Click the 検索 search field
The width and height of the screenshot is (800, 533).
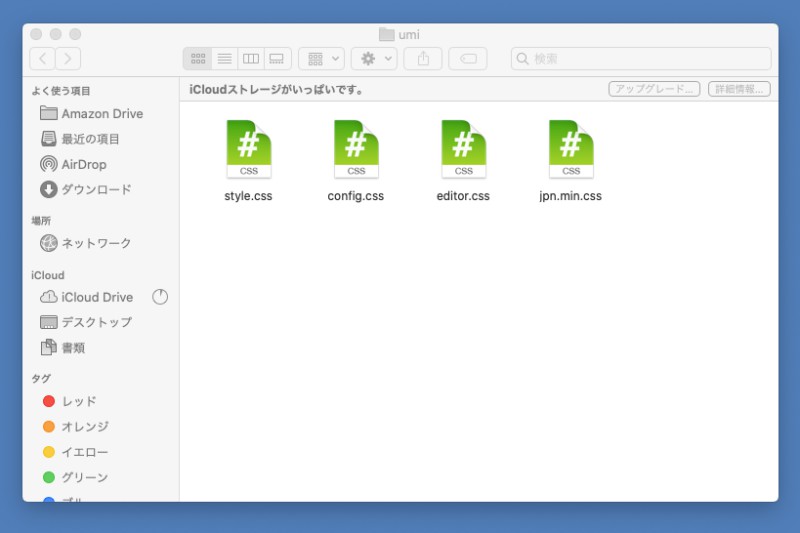click(x=641, y=59)
